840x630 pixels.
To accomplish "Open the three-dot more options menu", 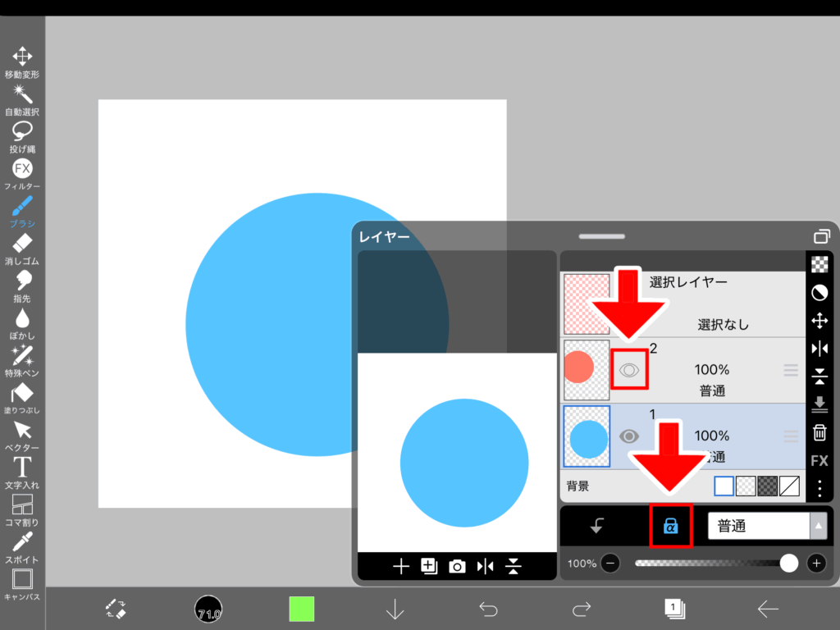I will 819,489.
